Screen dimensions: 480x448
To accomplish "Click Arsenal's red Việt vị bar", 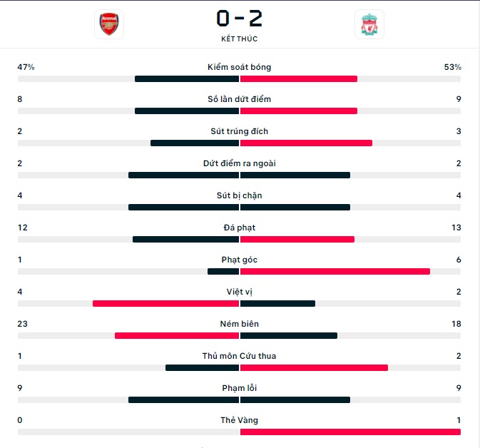I will [165, 304].
